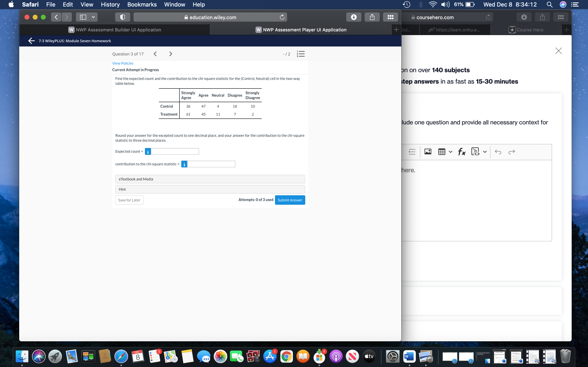The image size is (588, 367).
Task: Click Submit Answer button
Action: (290, 200)
